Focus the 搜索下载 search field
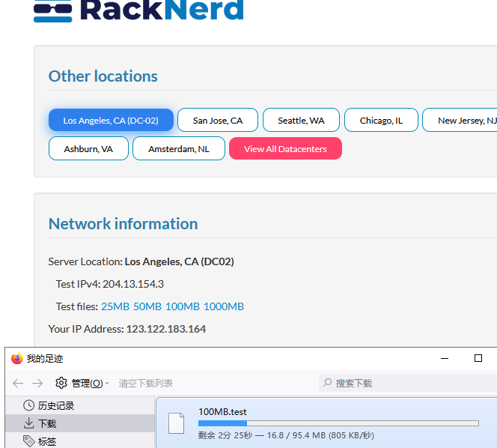 pyautogui.click(x=408, y=383)
